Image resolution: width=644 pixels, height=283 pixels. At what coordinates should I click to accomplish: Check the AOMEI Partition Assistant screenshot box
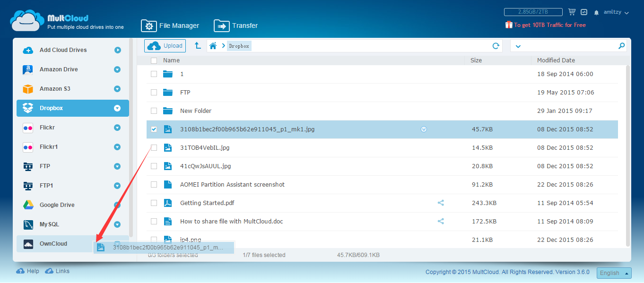(154, 185)
